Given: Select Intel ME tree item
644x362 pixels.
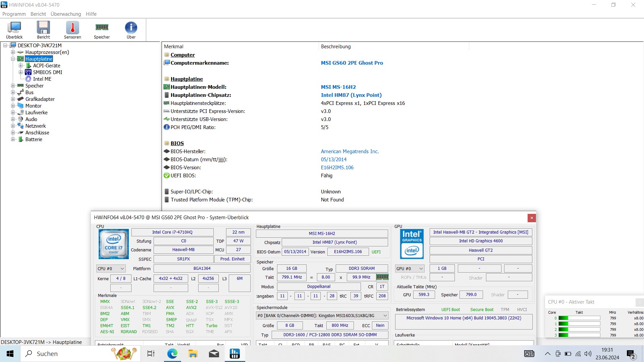Looking at the screenshot, I should [42, 79].
